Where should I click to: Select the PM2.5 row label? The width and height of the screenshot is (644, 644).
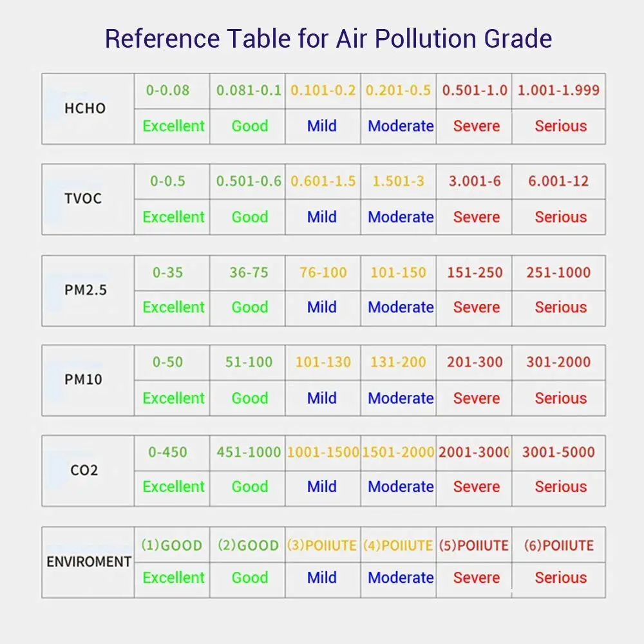pyautogui.click(x=86, y=290)
